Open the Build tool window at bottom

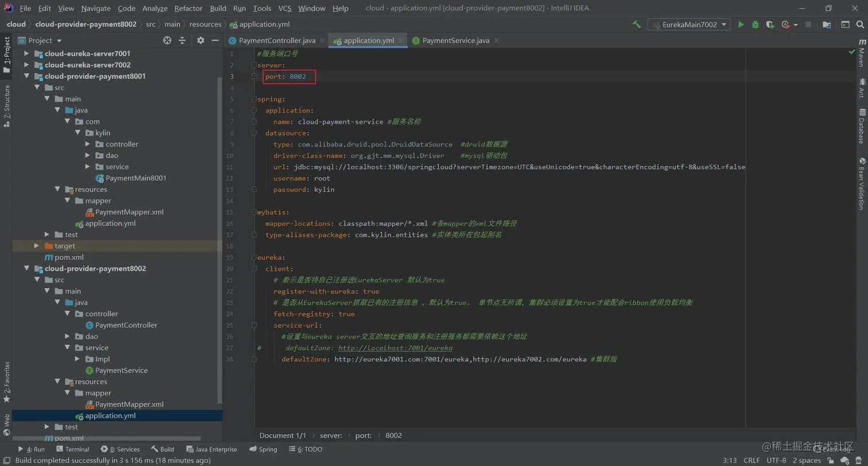[x=162, y=449]
